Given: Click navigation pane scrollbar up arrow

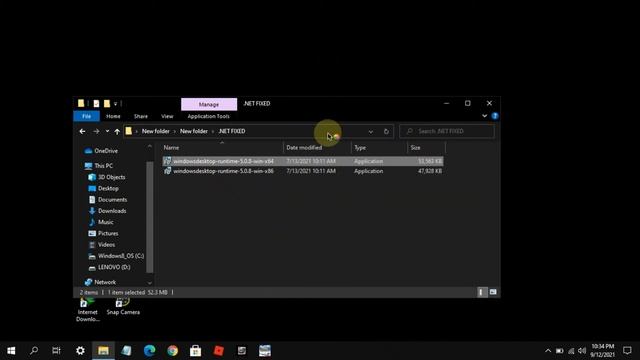Looking at the screenshot, I should (x=150, y=146).
